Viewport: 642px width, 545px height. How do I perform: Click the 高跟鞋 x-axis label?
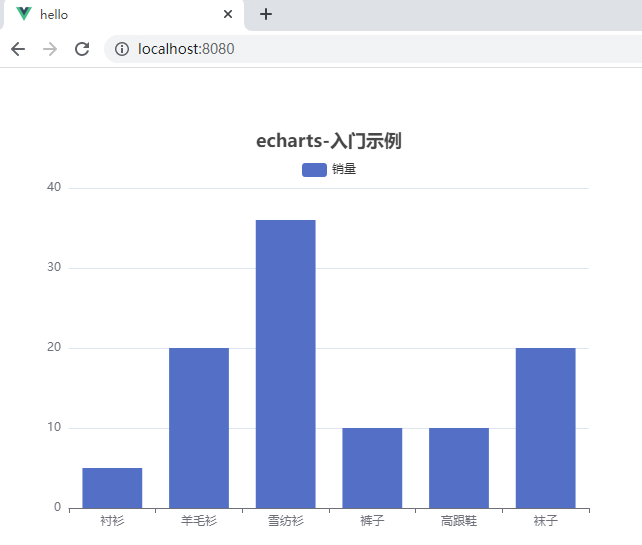[x=459, y=521]
